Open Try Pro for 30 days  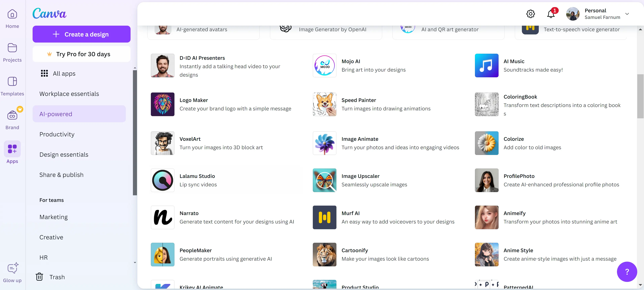click(x=82, y=54)
